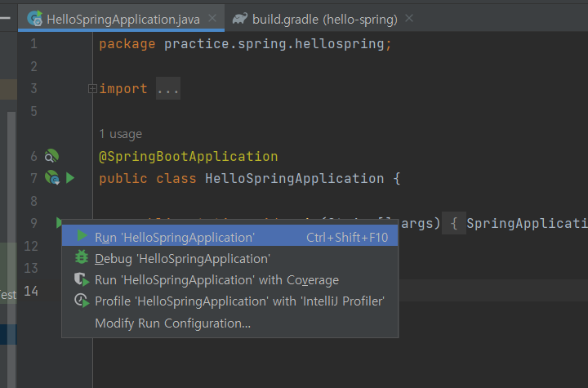Click the green run gutter arrow on line 7
This screenshot has width=588, height=388.
click(x=70, y=177)
